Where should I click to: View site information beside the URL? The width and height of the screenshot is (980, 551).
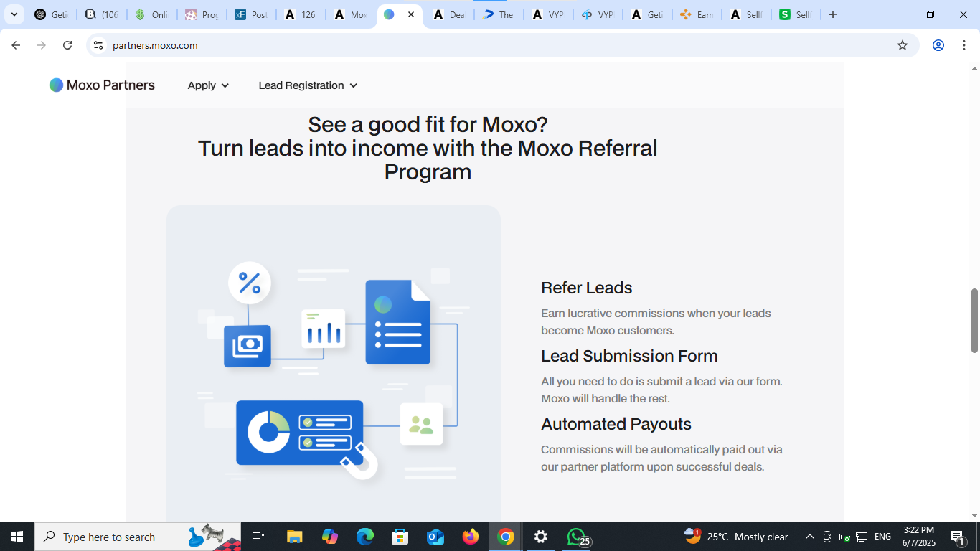pyautogui.click(x=98, y=45)
